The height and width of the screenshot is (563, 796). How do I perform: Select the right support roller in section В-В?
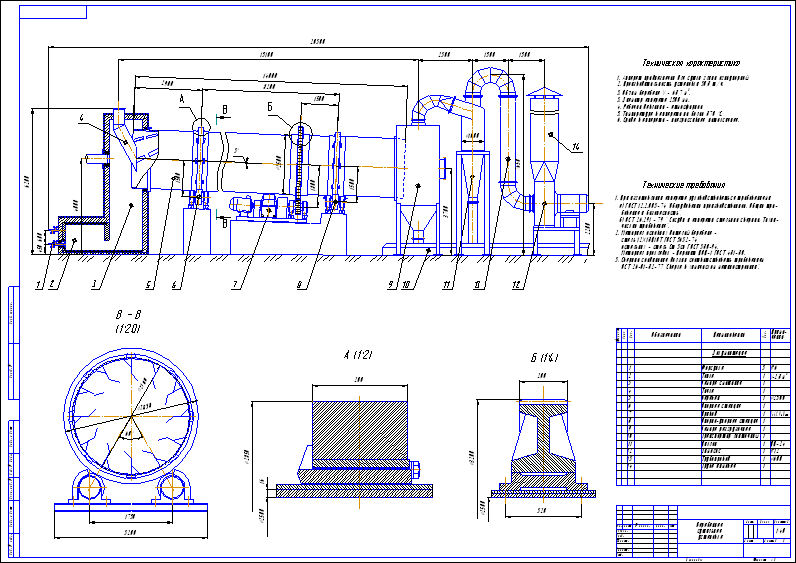174,487
